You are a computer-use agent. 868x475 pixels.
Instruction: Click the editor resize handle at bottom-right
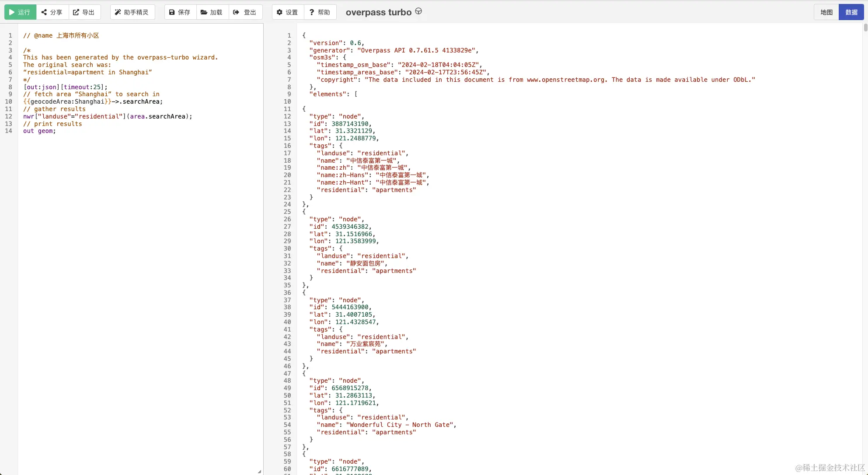pos(259,472)
